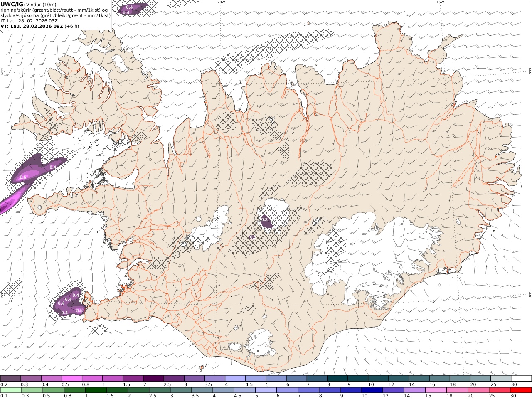Click the lower-row swatch labeled 7
The image size is (532, 399).
tap(308, 390)
